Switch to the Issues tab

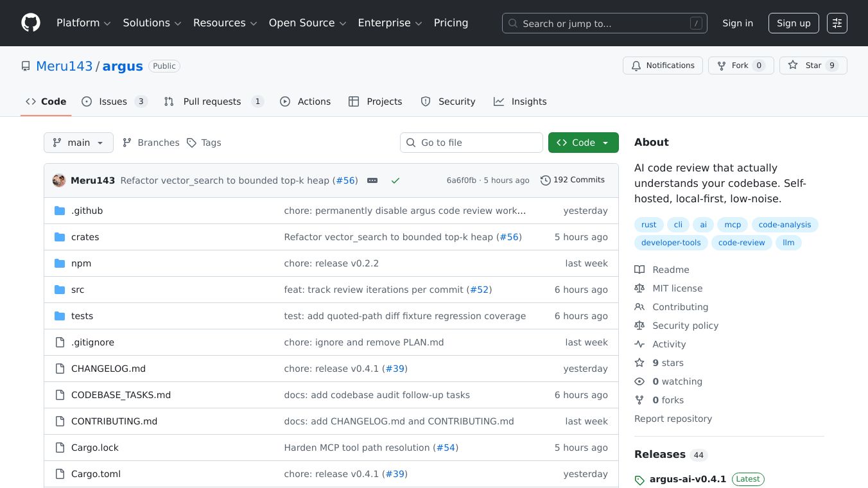pos(114,101)
